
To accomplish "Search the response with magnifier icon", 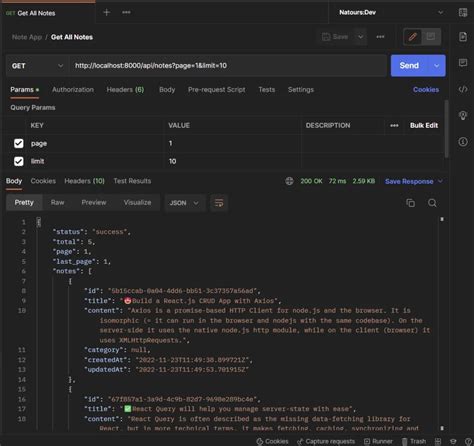I will coord(432,203).
